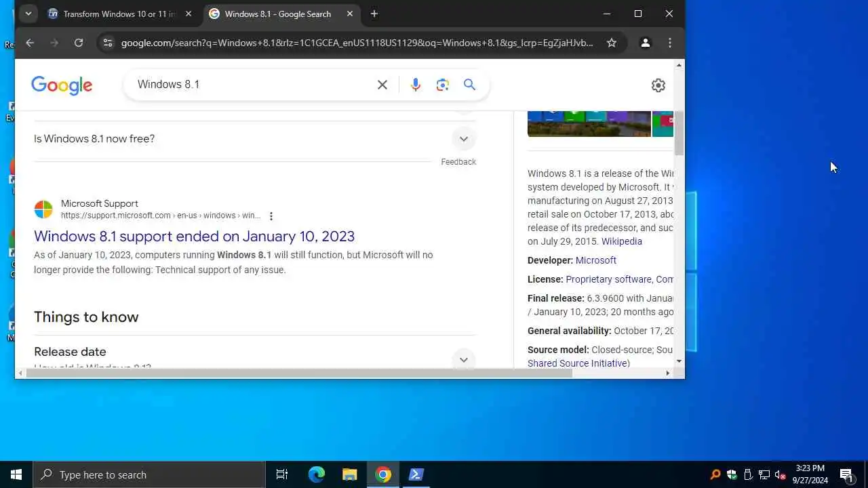Close the Windows 8.1 Google Search tab

[x=350, y=14]
